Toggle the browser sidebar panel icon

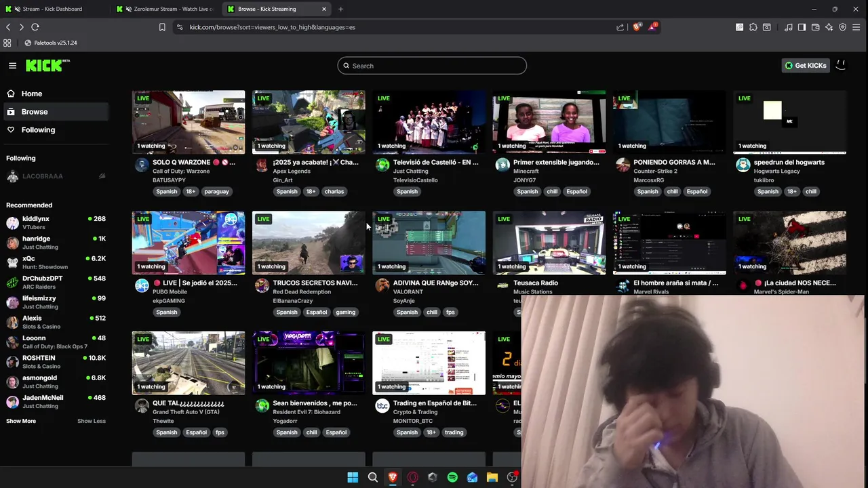[802, 27]
